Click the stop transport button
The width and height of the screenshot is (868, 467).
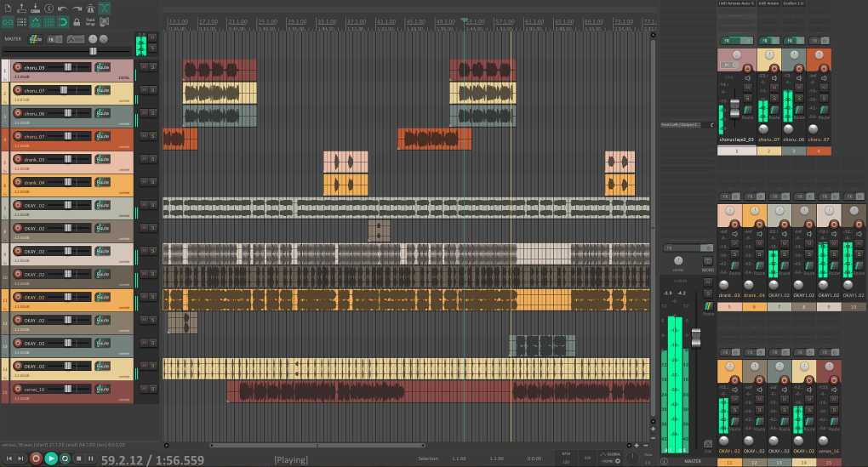point(78,458)
